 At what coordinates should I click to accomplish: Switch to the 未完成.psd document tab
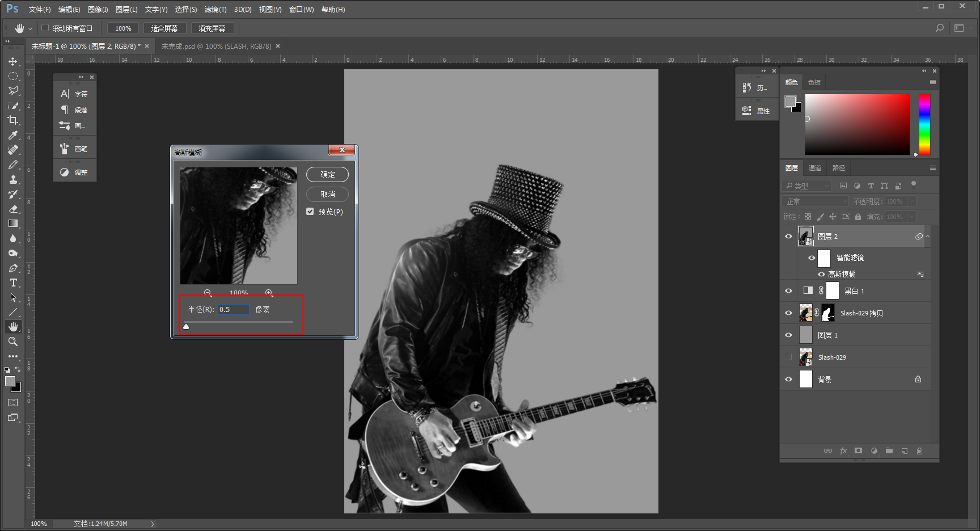pos(217,47)
